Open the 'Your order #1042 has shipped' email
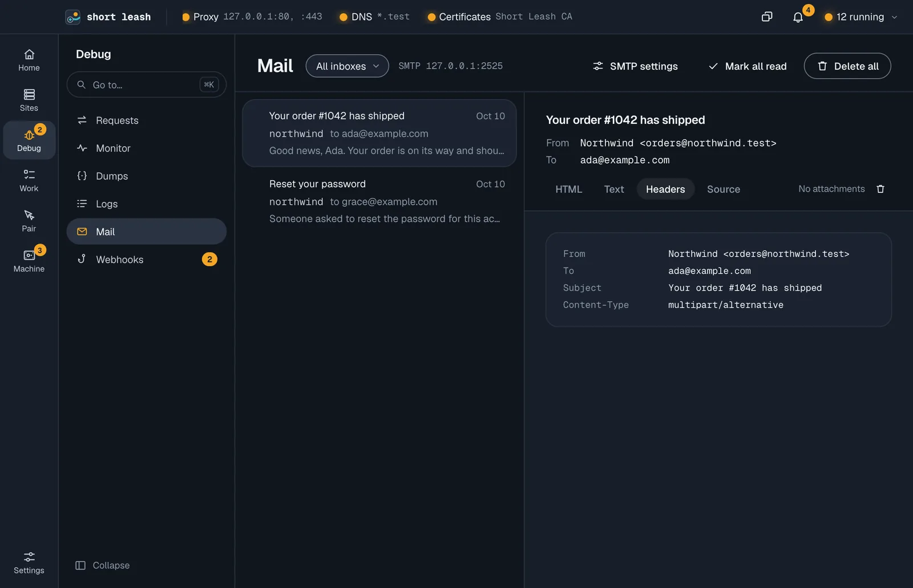 379,133
